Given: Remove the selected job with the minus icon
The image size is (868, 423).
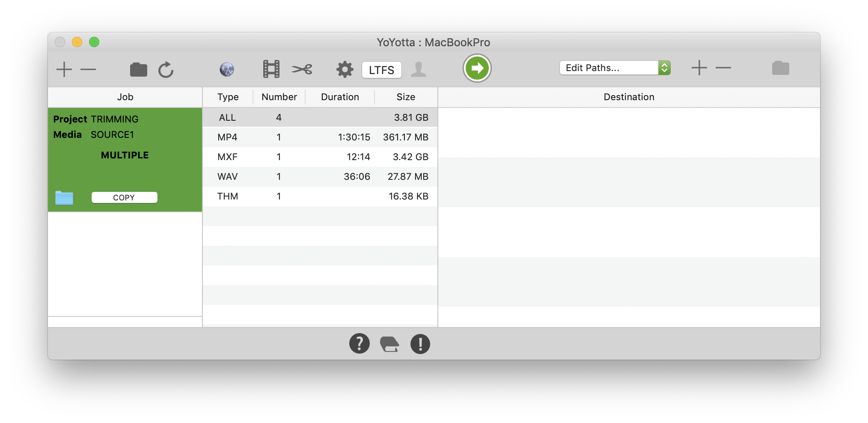Looking at the screenshot, I should point(88,69).
